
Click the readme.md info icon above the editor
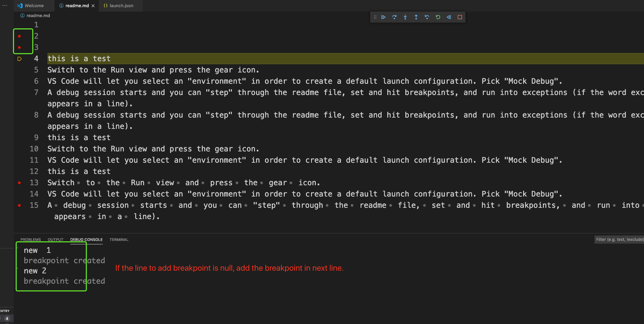click(x=22, y=15)
